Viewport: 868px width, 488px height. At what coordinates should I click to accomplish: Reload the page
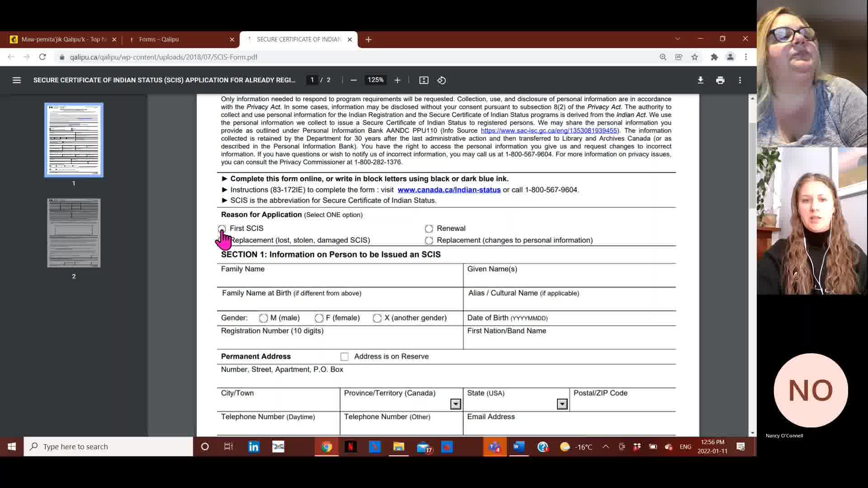pyautogui.click(x=42, y=57)
